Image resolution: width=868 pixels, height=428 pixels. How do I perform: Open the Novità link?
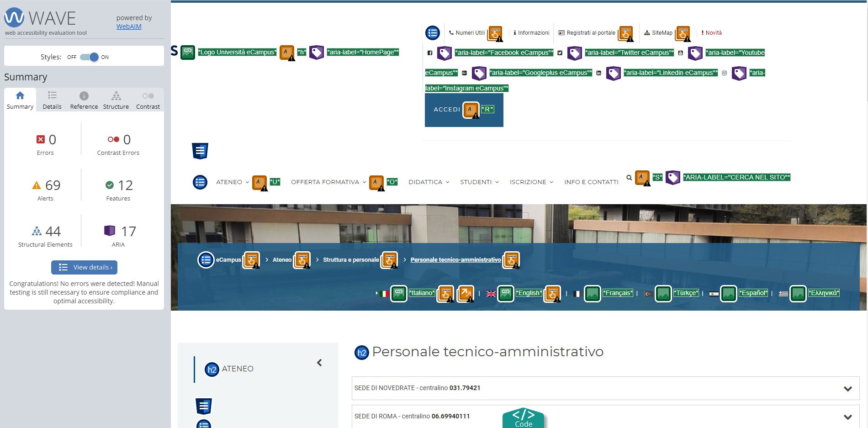click(712, 33)
